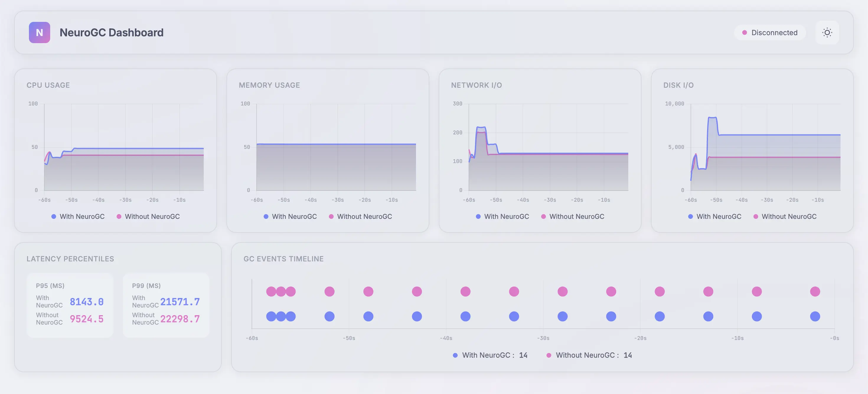This screenshot has width=868, height=394.
Task: Click the NeuroGC Dashboard title
Action: coord(111,32)
